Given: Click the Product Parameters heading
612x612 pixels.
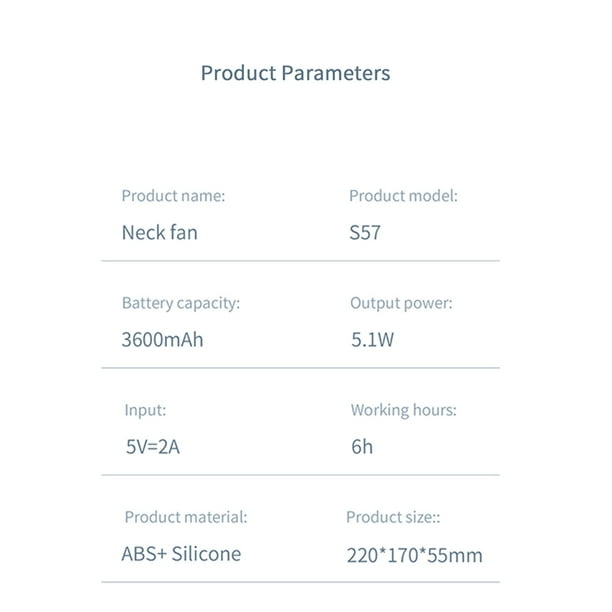Looking at the screenshot, I should 295,73.
